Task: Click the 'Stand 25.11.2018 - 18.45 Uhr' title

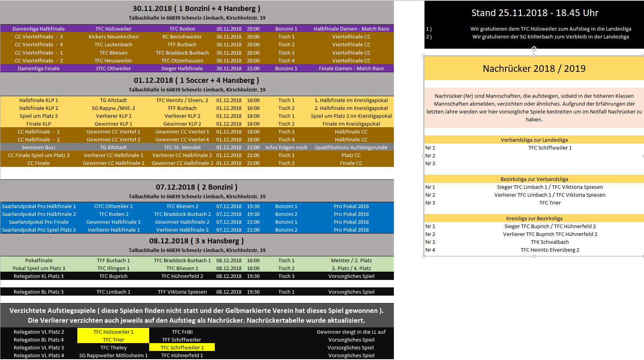Action: coord(534,13)
